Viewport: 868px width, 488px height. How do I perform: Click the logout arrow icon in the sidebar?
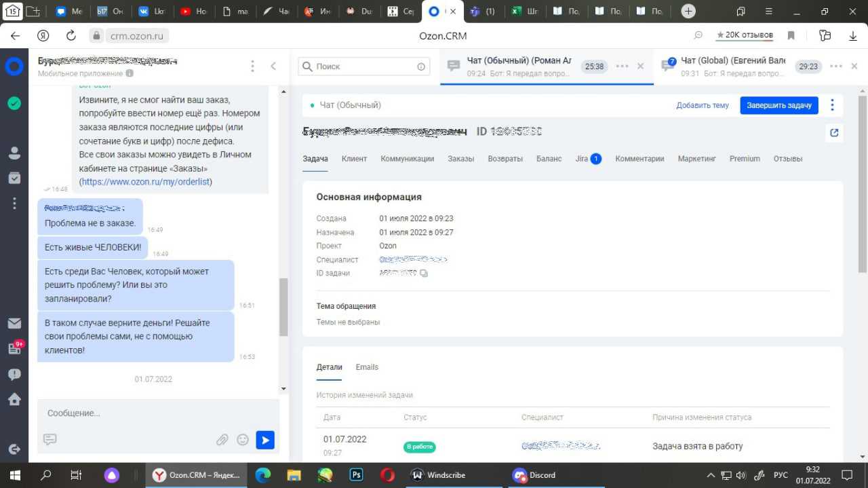(14, 449)
